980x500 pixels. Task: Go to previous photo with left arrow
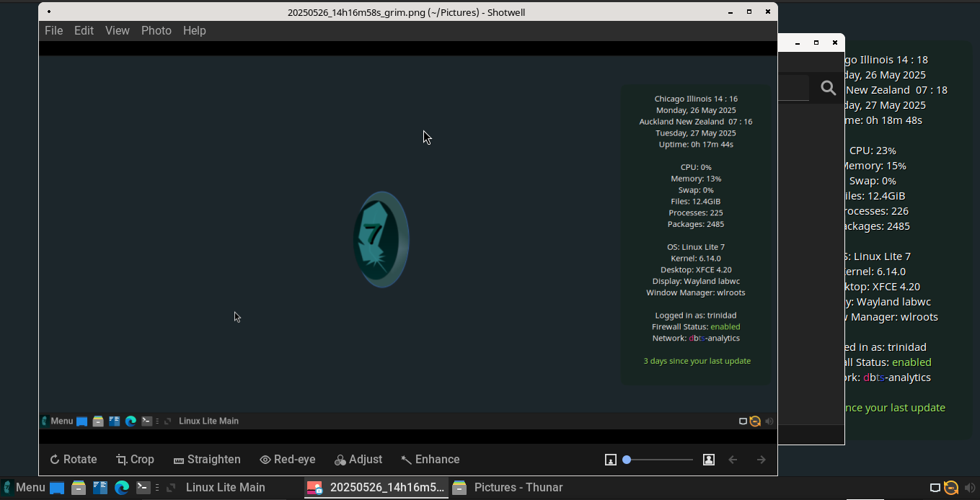[733, 460]
